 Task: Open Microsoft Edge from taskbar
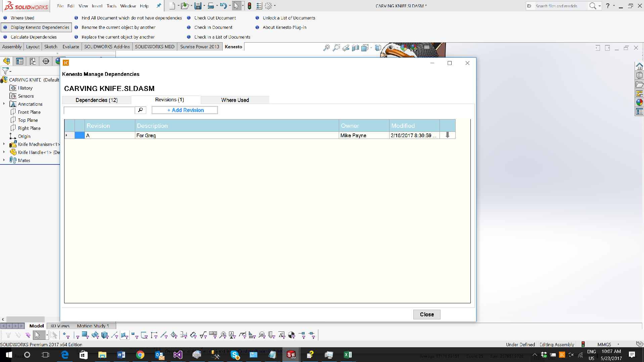(64, 355)
